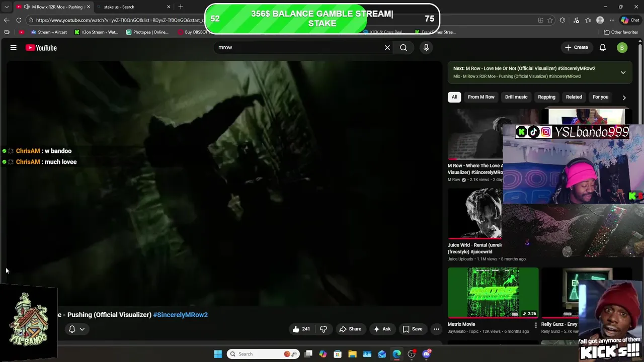Viewport: 644px width, 362px height.
Task: Select the All filter chip
Action: tap(454, 97)
